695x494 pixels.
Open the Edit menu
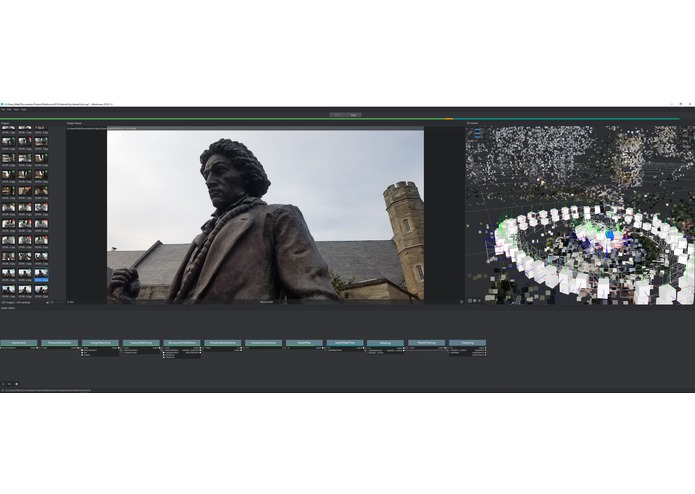[9, 109]
